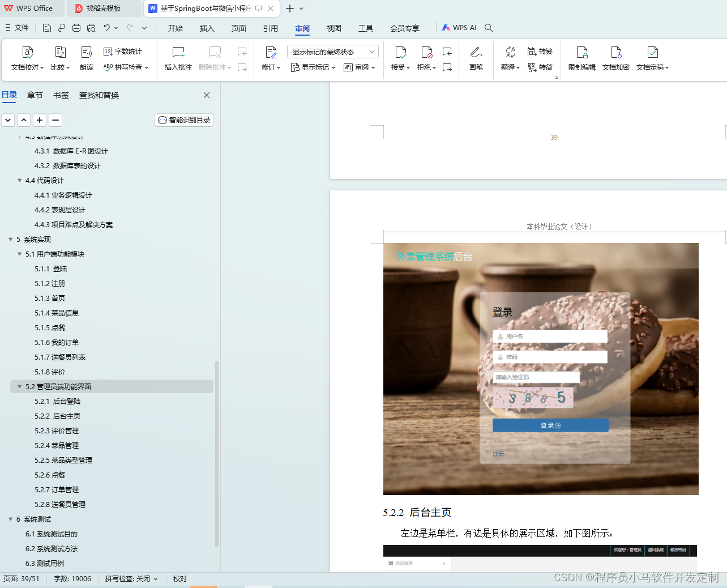Expand the 接受 accept changes dropdown arrow
727x588 pixels.
click(x=407, y=67)
